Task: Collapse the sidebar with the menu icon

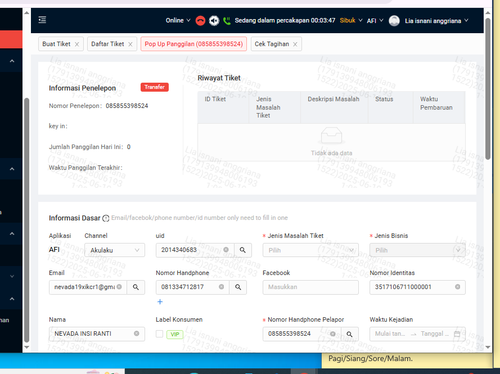Action: coord(42,20)
